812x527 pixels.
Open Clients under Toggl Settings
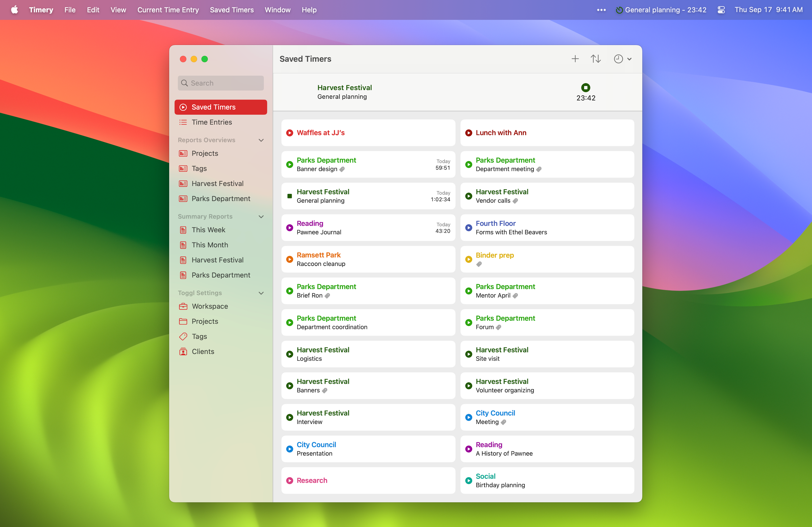click(221, 352)
